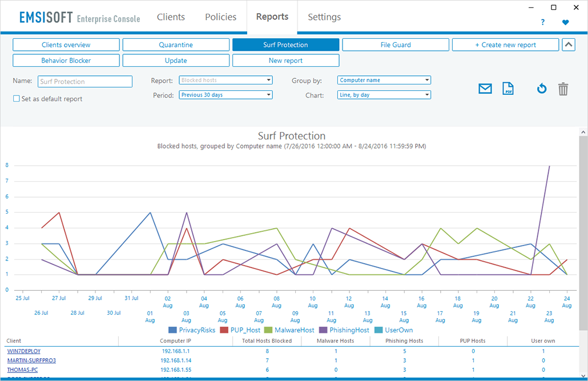Collapse report panel with up chevron

coord(569,45)
